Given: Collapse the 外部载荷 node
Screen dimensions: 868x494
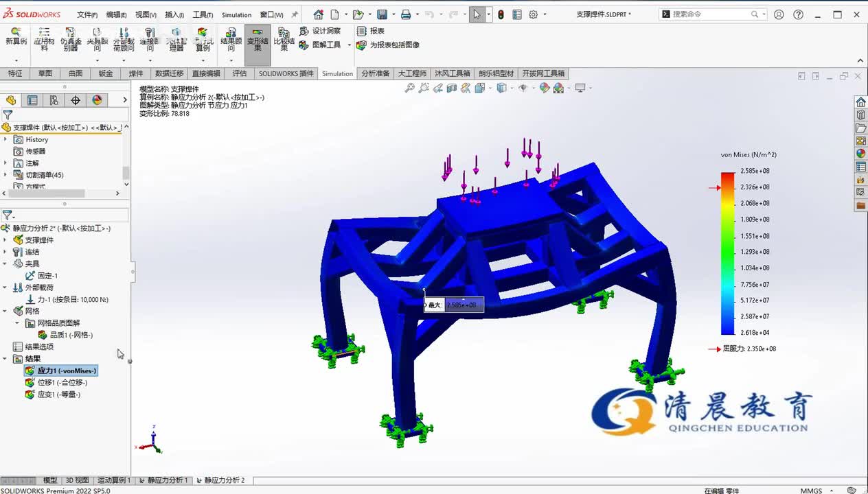Looking at the screenshot, I should pos(5,287).
